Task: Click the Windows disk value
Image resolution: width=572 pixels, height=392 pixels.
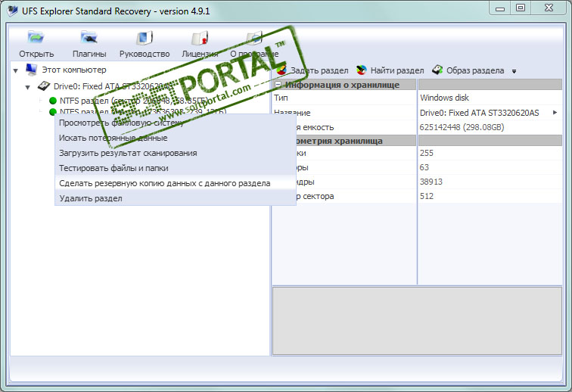Action: [x=444, y=98]
